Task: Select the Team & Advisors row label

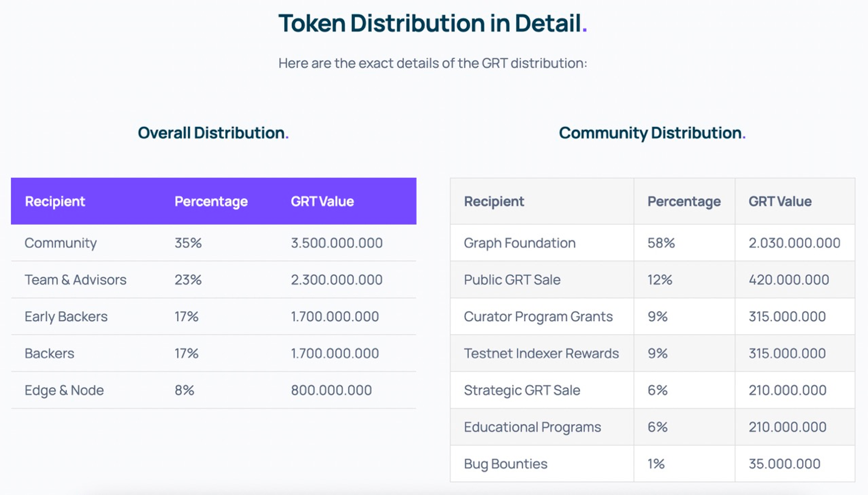Action: point(75,279)
